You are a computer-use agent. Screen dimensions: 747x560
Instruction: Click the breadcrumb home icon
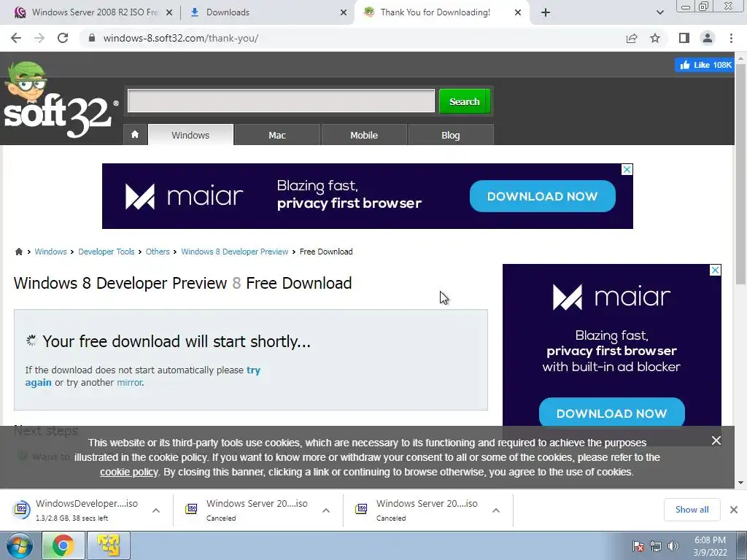(18, 252)
